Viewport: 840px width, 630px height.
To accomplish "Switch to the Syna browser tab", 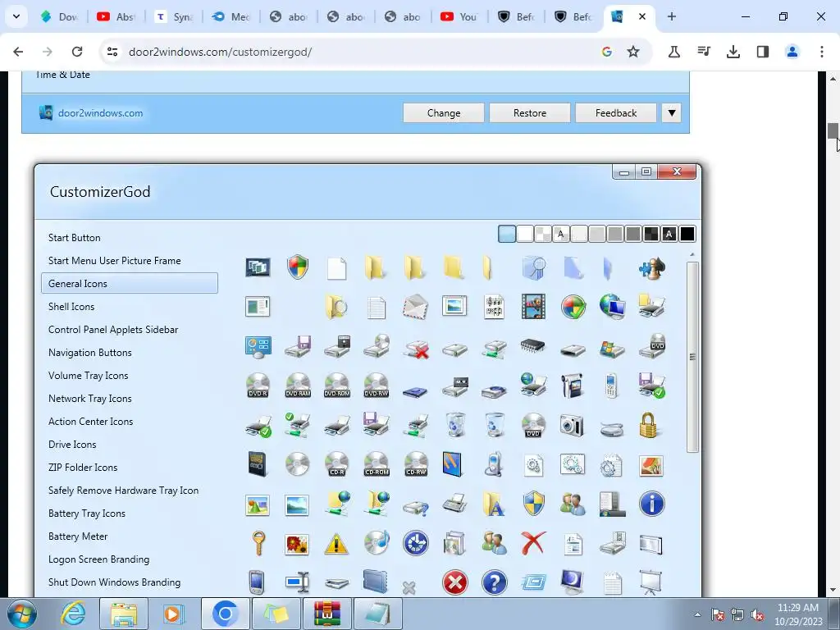I will click(x=174, y=16).
